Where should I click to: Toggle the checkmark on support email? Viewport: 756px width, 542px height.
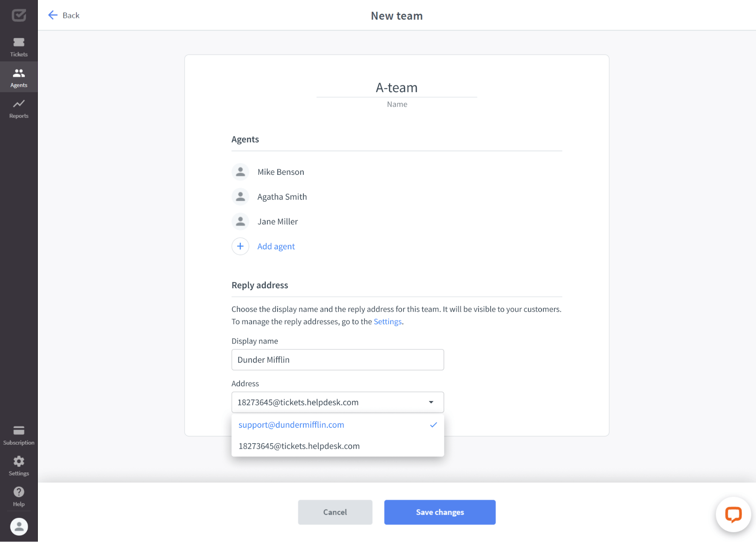(x=433, y=425)
